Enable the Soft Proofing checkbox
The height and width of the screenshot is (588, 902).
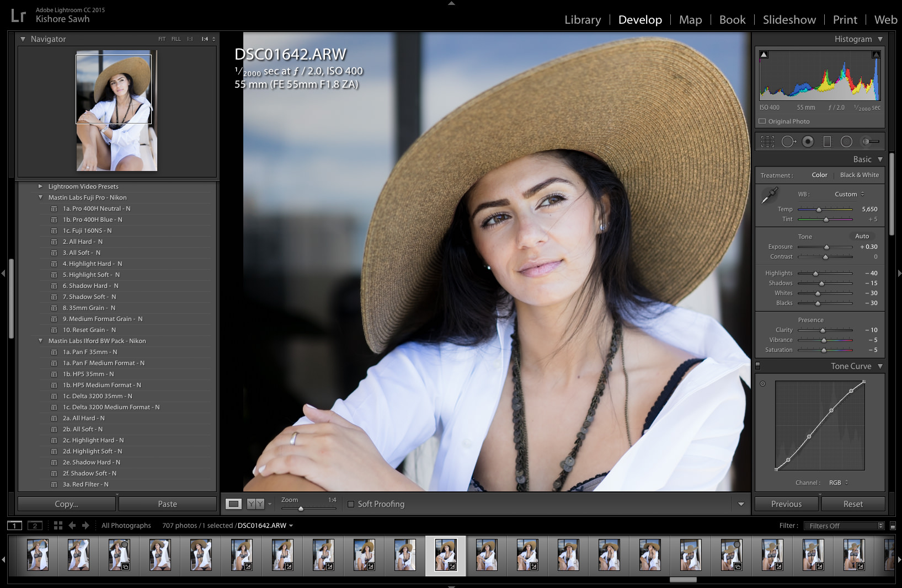350,504
